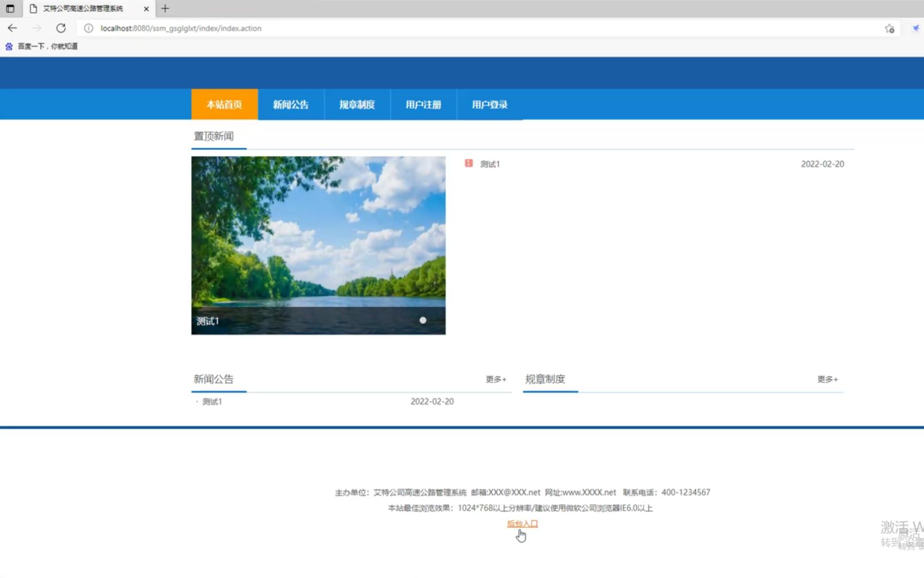The image size is (924, 578).
Task: Select the carousel dot indicator on the image
Action: click(x=423, y=320)
